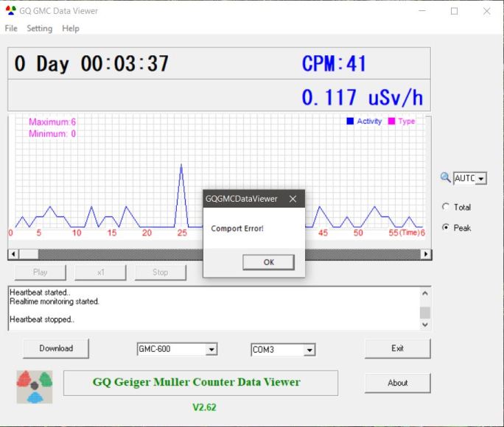Click the GQ Geiger Muller Counter Data Viewer banner
The height and width of the screenshot is (427, 504).
click(200, 383)
